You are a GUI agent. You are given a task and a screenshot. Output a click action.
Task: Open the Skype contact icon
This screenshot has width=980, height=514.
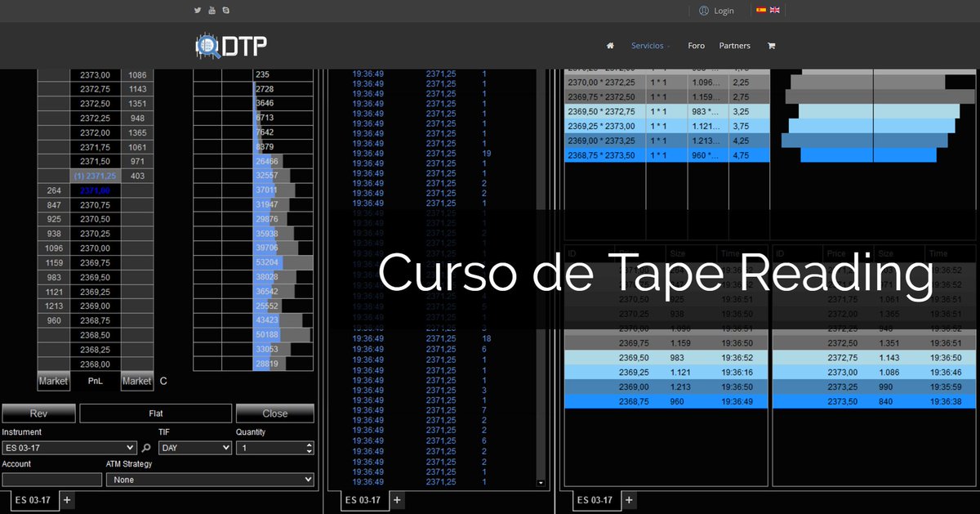pyautogui.click(x=225, y=11)
